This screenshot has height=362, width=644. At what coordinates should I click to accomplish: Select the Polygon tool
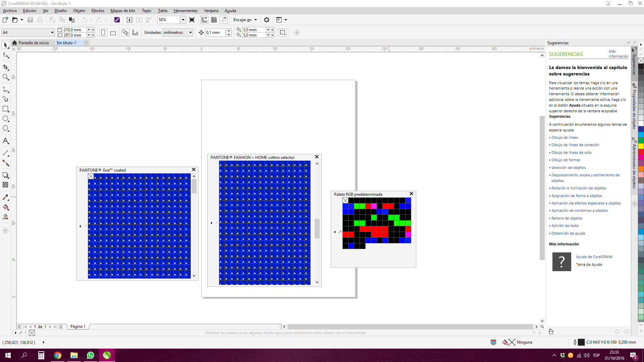[5, 128]
